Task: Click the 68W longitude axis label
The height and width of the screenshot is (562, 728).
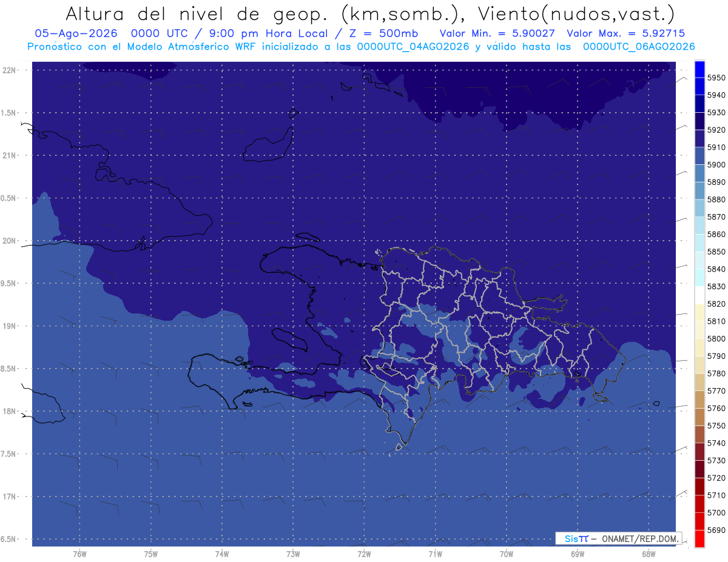Action: 649,554
